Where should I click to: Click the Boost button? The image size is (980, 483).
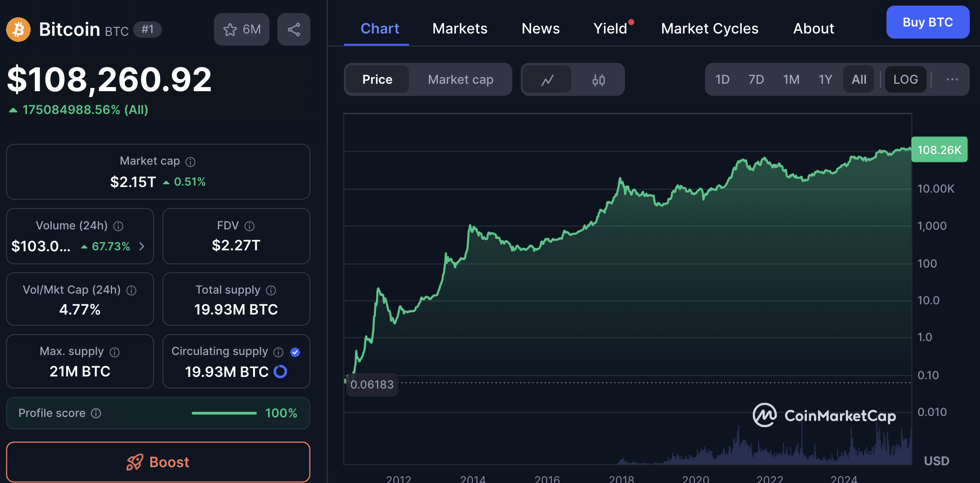click(x=158, y=462)
